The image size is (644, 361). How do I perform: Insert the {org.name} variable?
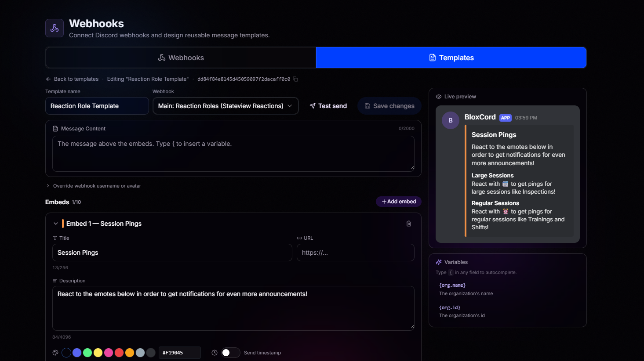452,285
